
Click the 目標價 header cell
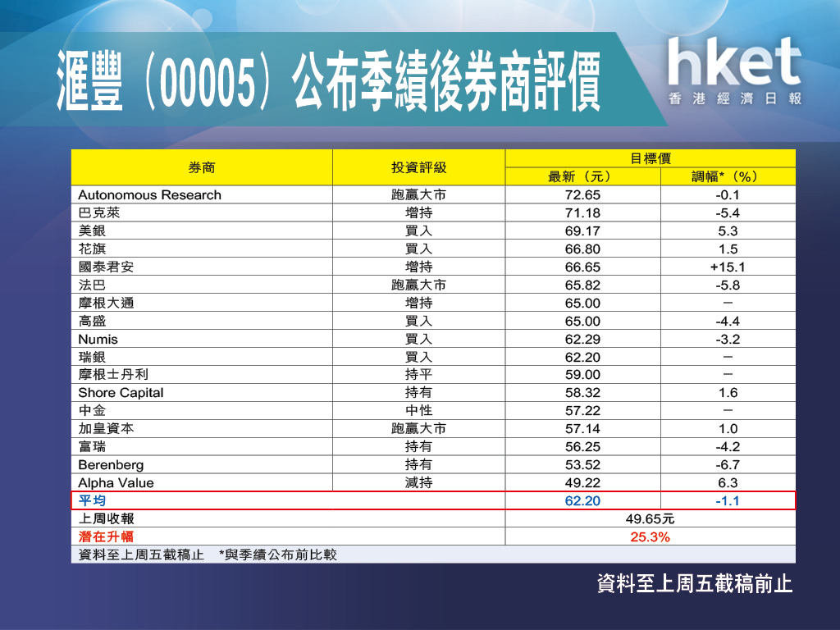(651, 158)
